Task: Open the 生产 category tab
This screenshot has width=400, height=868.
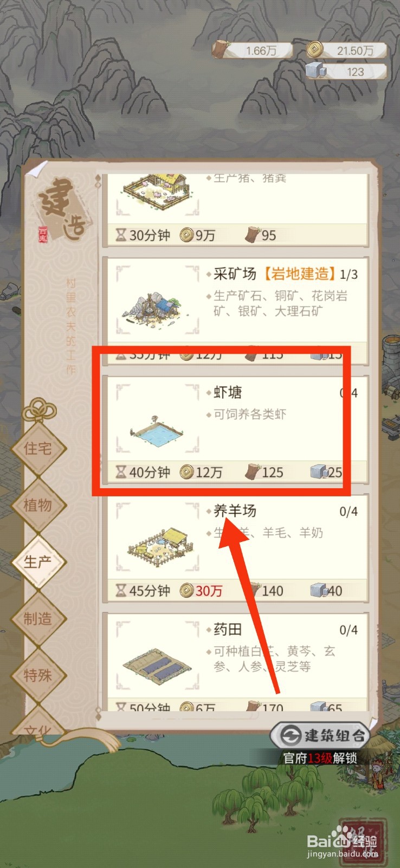Action: coord(38,561)
